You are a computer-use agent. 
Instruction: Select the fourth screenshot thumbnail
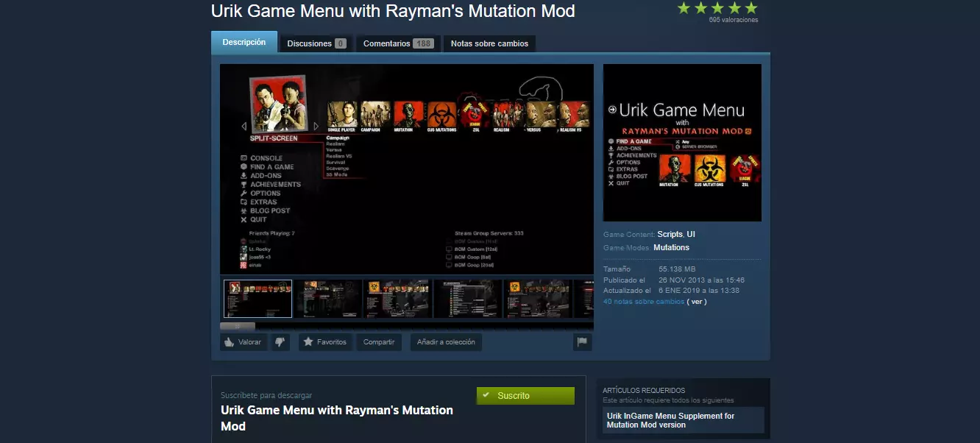click(x=468, y=299)
